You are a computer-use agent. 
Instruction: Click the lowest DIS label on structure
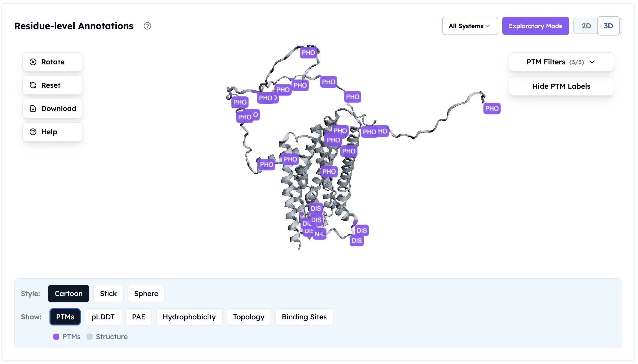tap(357, 241)
